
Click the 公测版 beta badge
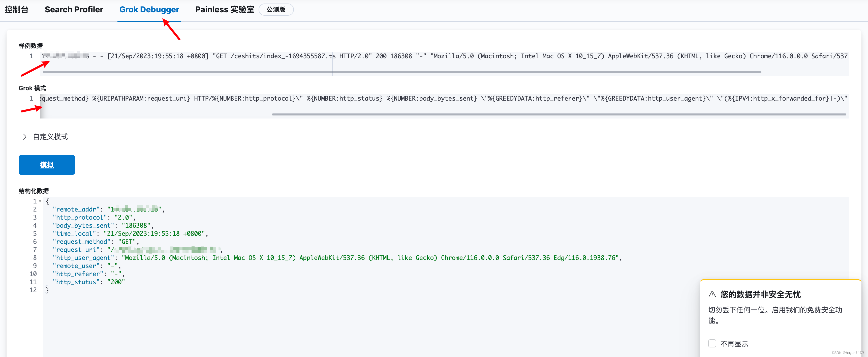(276, 9)
